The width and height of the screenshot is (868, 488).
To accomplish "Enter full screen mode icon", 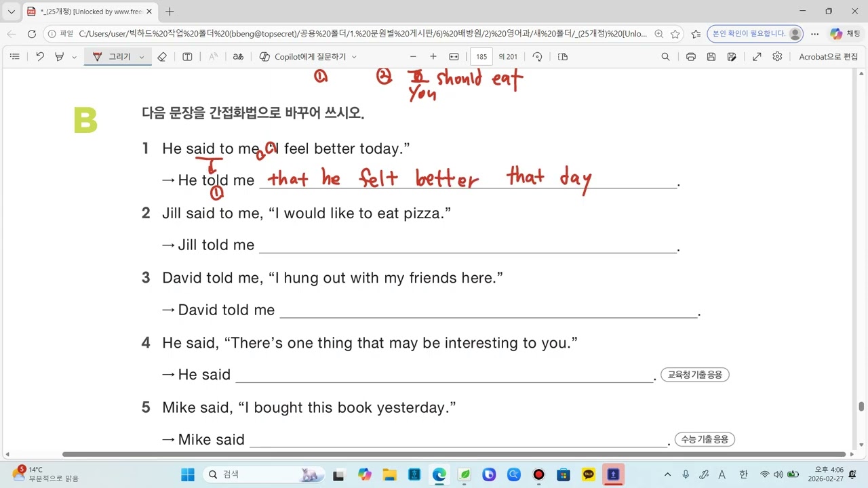I will pyautogui.click(x=757, y=57).
